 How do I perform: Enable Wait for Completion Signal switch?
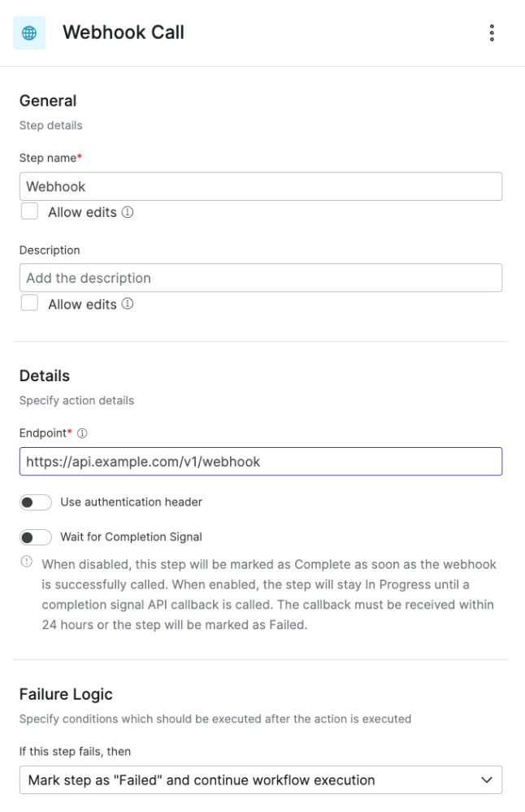(36, 537)
